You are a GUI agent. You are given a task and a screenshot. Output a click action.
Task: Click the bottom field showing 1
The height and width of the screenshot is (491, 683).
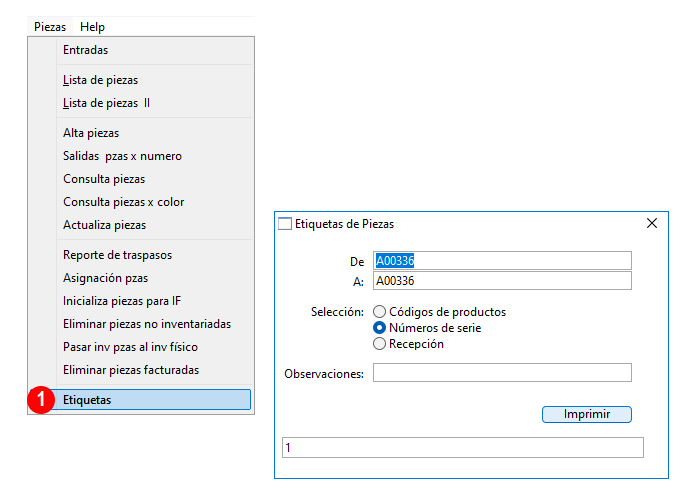[x=463, y=447]
